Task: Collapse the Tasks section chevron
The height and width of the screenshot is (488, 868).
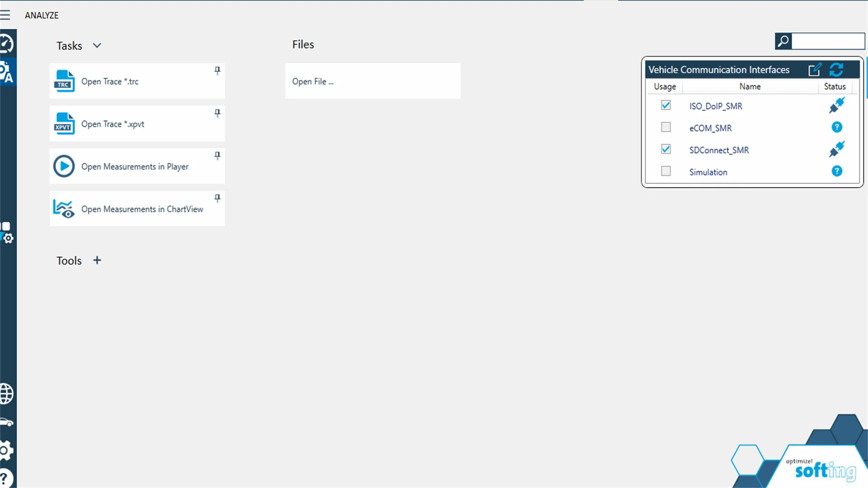Action: coord(97,46)
